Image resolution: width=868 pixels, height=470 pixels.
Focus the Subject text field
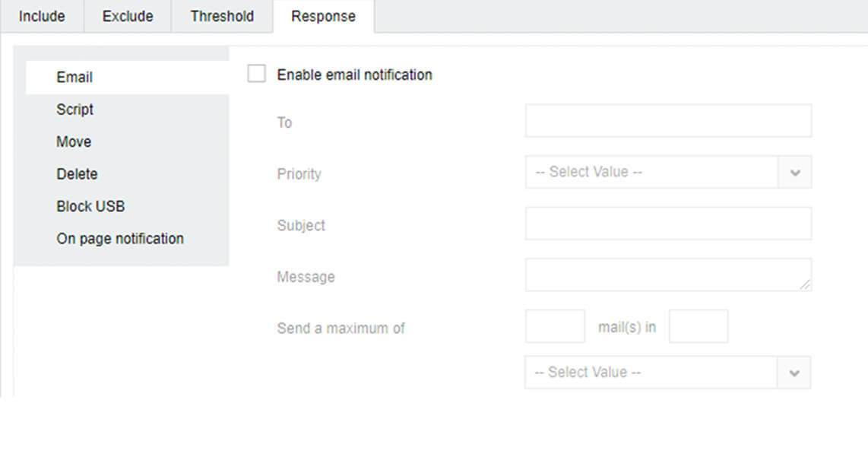(668, 224)
